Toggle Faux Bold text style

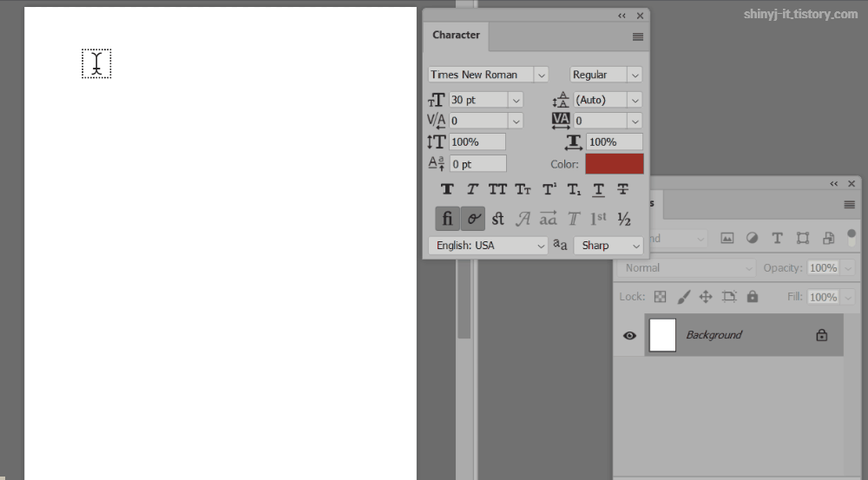pyautogui.click(x=447, y=189)
